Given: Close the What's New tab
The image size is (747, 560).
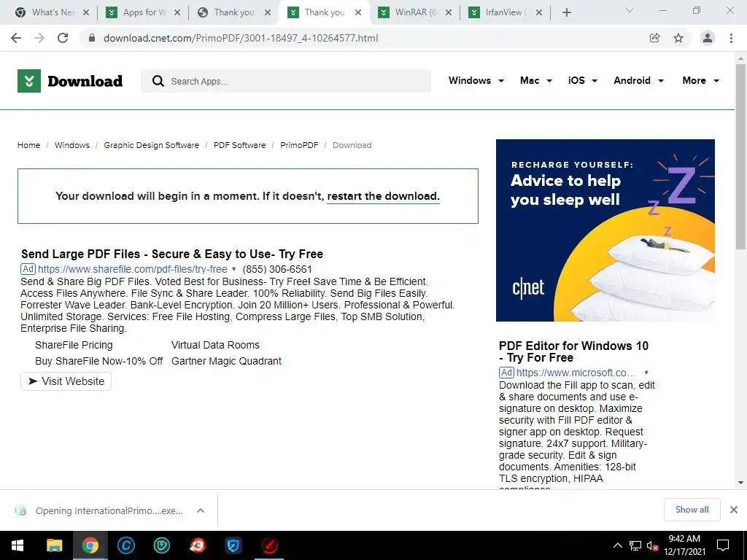Looking at the screenshot, I should point(86,12).
